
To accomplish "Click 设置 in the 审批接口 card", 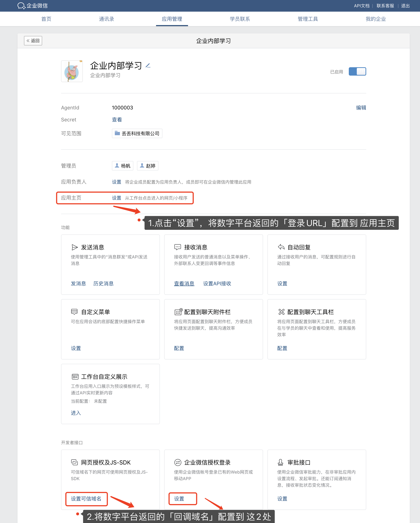I will tap(282, 499).
